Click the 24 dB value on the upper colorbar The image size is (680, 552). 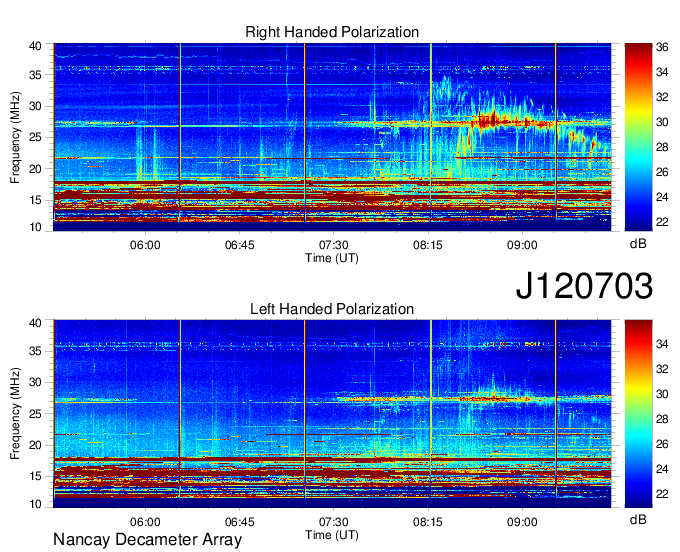click(662, 197)
